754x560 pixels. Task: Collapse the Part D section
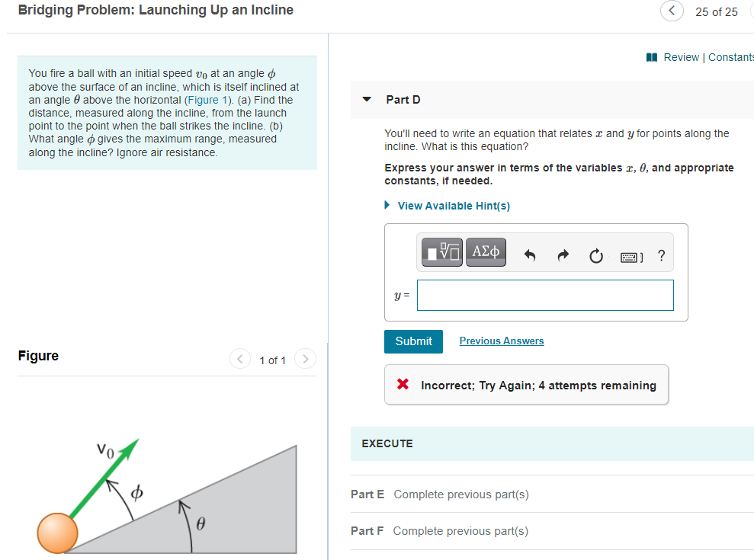367,100
